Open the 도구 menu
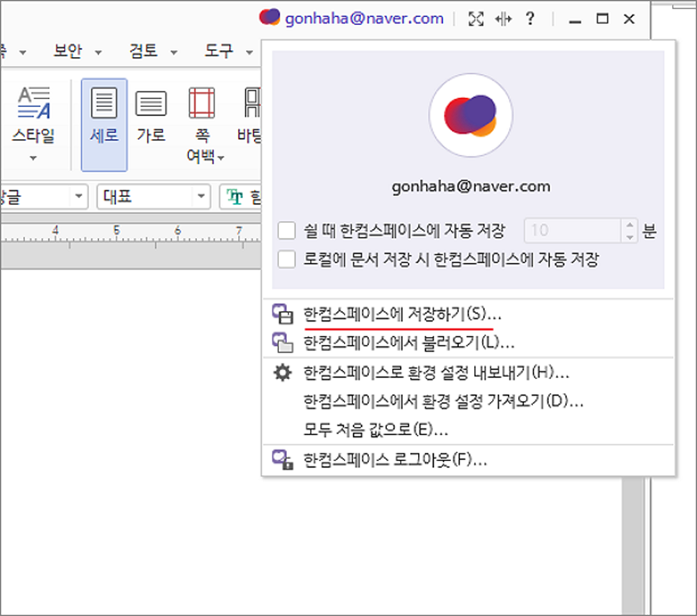Image resolution: width=697 pixels, height=616 pixels. point(219,50)
